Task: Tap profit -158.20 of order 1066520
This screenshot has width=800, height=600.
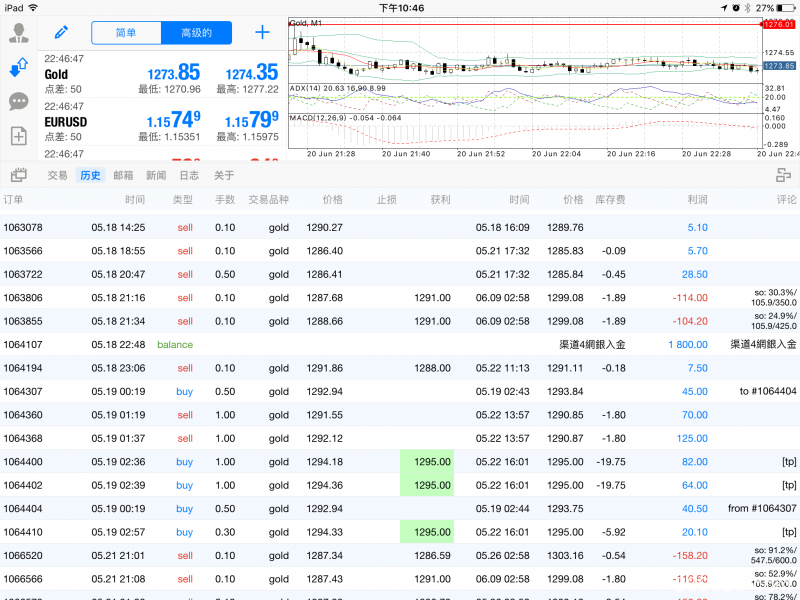Action: [690, 556]
